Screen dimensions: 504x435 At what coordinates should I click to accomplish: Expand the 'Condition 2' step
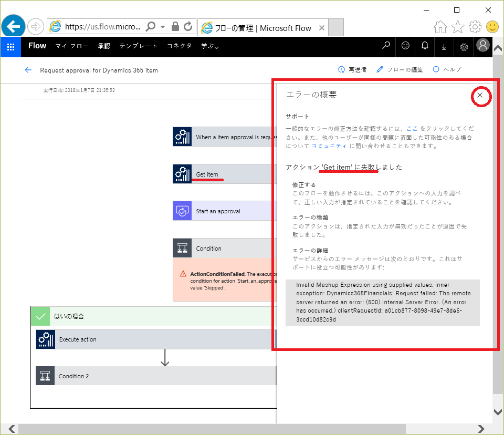click(x=156, y=376)
